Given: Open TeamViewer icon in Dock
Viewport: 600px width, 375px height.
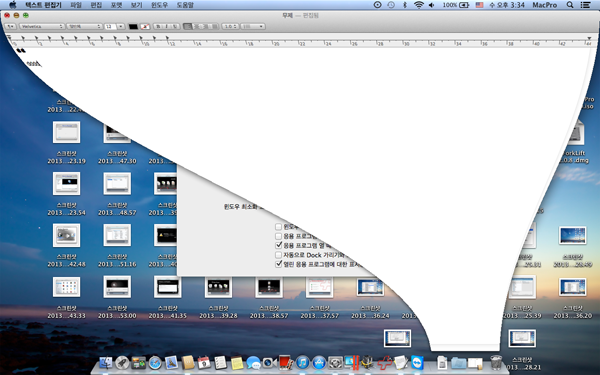Looking at the screenshot, I should pyautogui.click(x=417, y=362).
